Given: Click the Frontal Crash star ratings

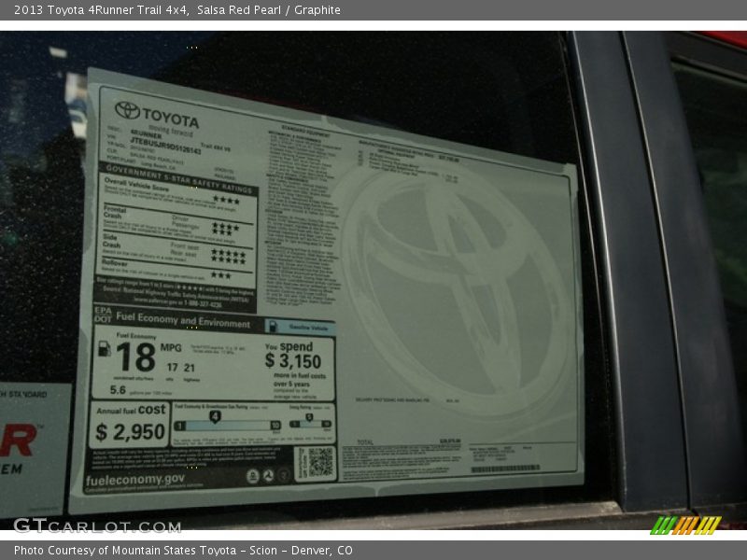Looking at the screenshot, I should click(225, 227).
